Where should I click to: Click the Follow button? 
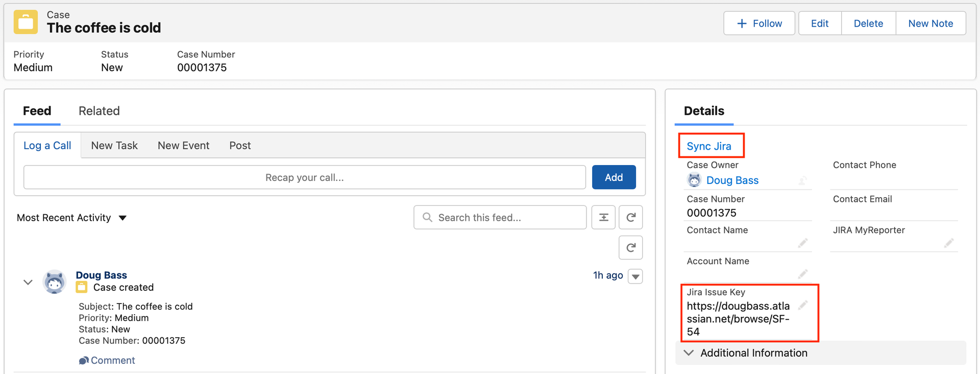click(x=759, y=24)
